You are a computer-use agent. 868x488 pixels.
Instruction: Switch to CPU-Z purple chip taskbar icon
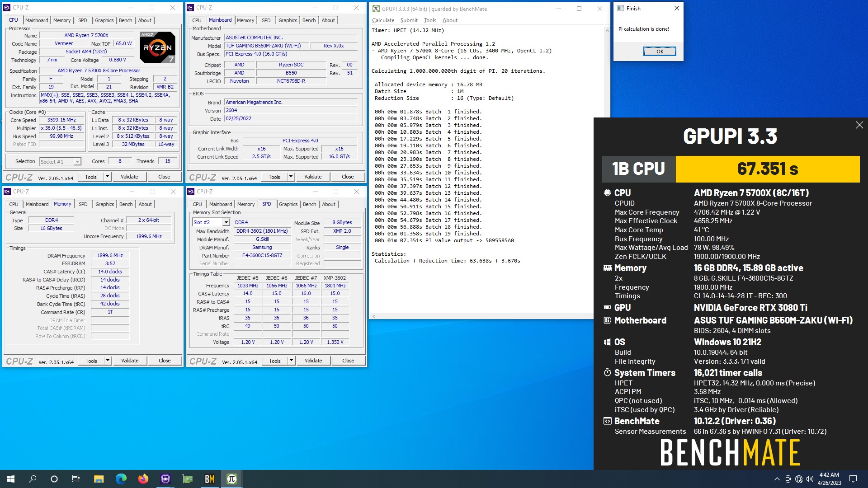coord(165,479)
